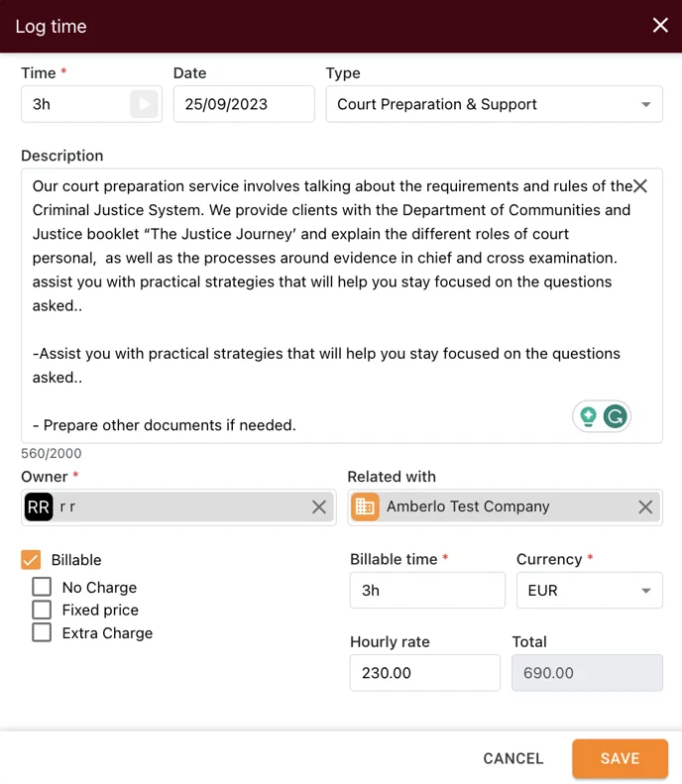Viewport: 682px width, 784px height.
Task: Click the Hourly rate field 230.00
Action: tap(425, 673)
